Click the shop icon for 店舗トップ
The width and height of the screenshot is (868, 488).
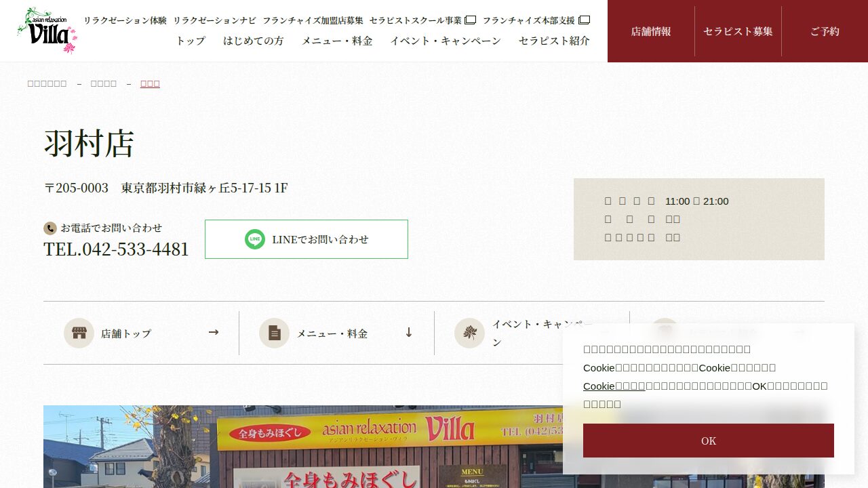point(79,333)
